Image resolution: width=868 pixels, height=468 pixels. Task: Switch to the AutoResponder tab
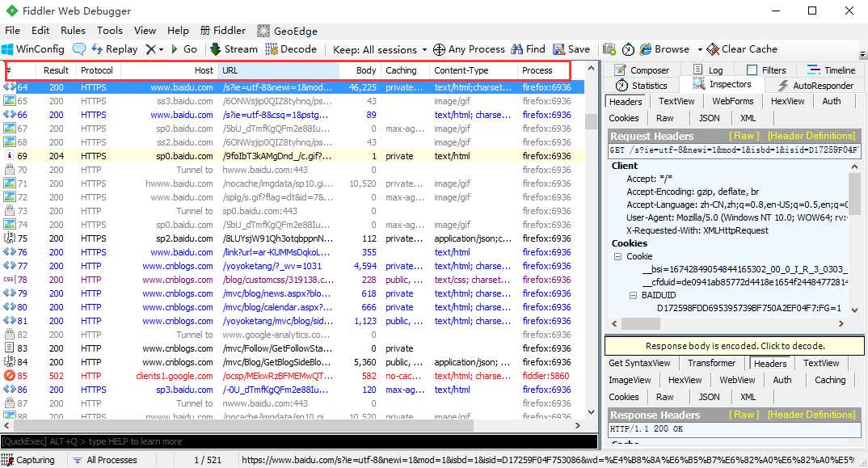tap(815, 86)
